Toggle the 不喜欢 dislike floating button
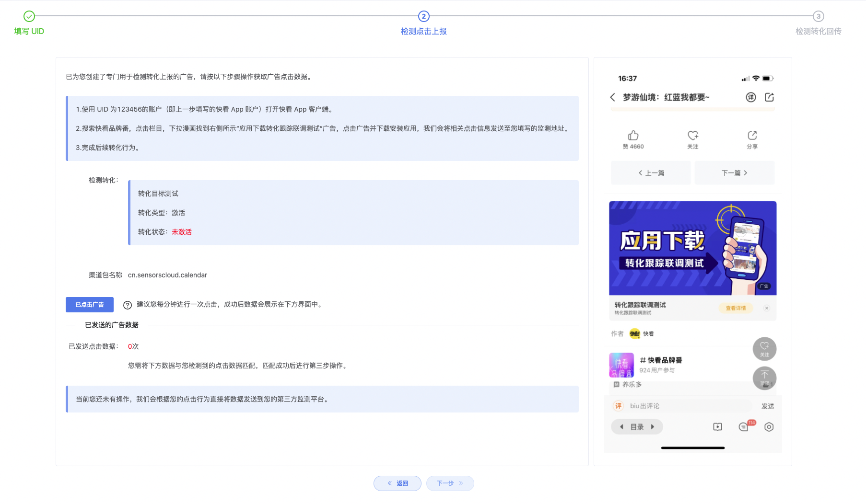The height and width of the screenshot is (504, 866). point(764,378)
